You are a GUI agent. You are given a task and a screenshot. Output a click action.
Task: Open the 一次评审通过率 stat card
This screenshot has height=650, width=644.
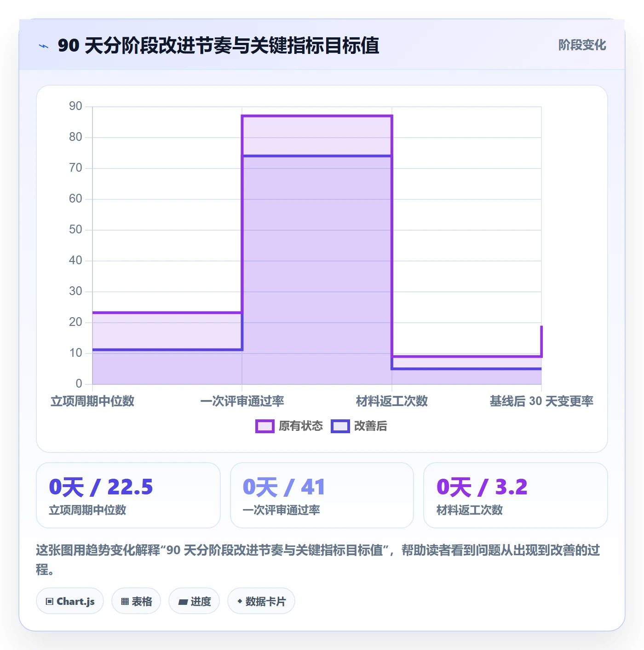point(322,495)
